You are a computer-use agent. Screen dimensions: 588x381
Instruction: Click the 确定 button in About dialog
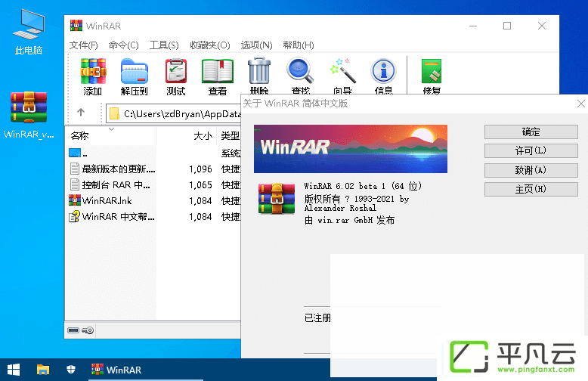click(x=531, y=132)
